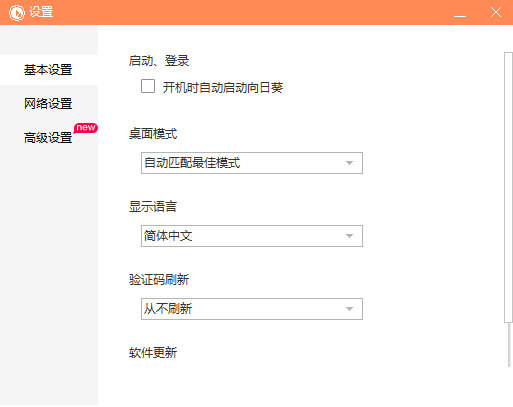Viewport: 513px width, 407px height.
Task: Click the vertical scrollbar thumb
Action: click(x=508, y=187)
